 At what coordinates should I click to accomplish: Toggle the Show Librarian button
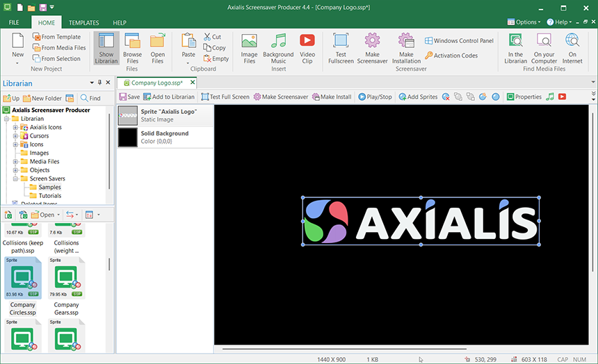coord(106,47)
